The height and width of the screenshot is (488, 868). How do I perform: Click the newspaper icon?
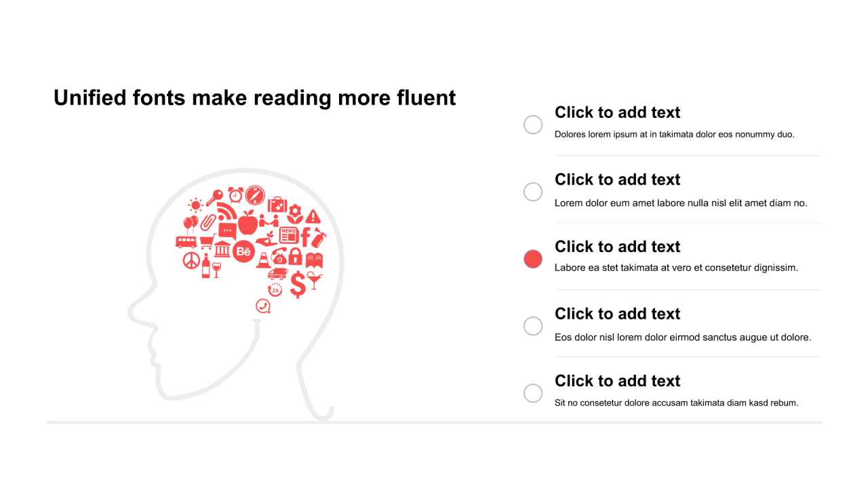[289, 235]
